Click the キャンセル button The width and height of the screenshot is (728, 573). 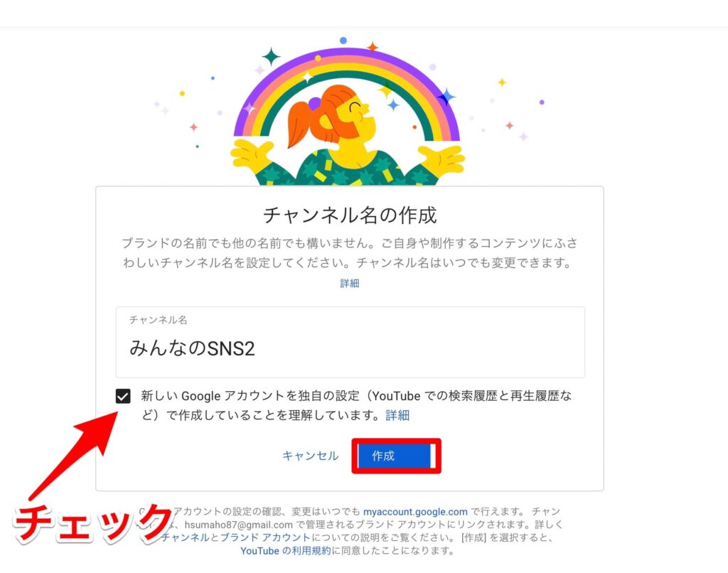click(x=311, y=456)
